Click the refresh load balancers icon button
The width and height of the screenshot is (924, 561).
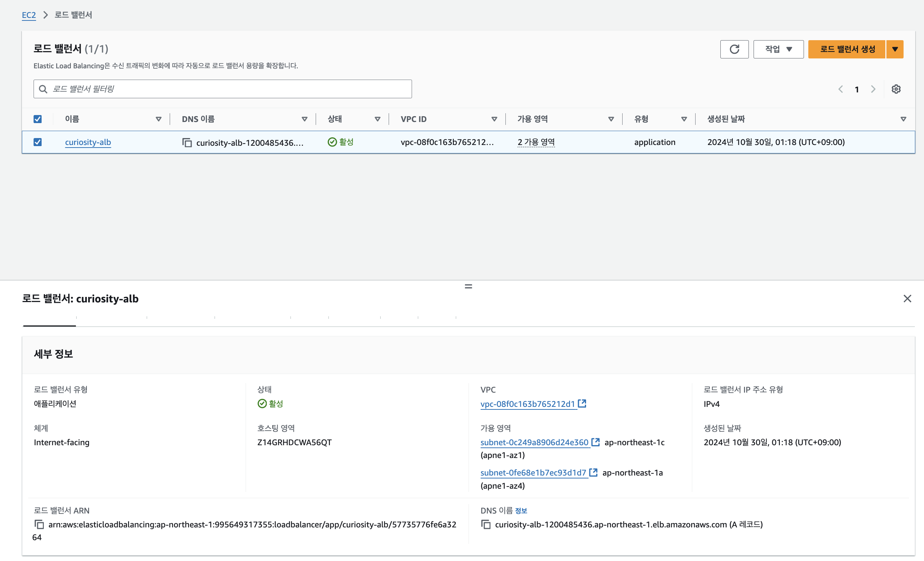click(x=734, y=49)
